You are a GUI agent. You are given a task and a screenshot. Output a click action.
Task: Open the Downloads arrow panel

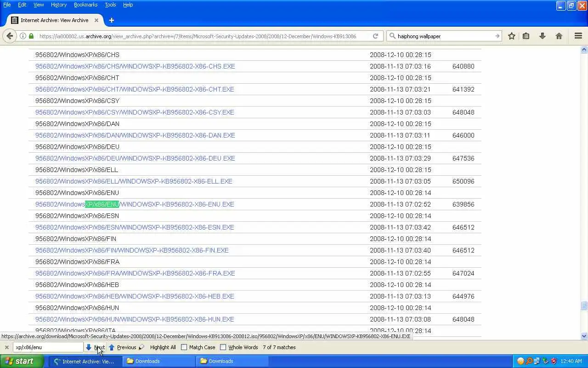click(542, 36)
